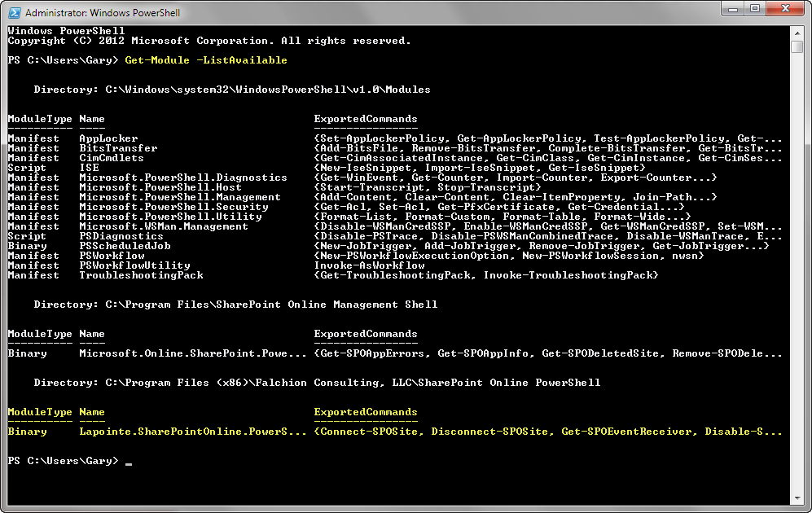Click the Get-Acl exported commands text

tap(499, 207)
